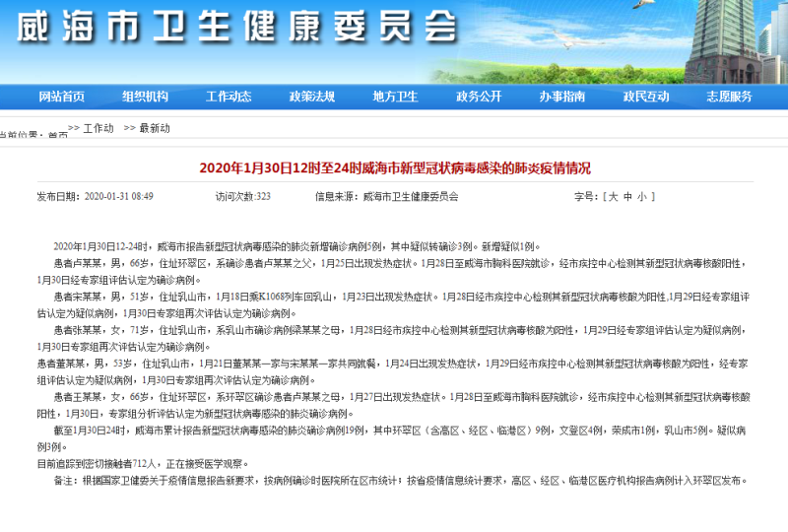Click the paragraph starting 患者王某某，女，66岁
Viewport: 788px width, 532px height.
click(x=393, y=405)
